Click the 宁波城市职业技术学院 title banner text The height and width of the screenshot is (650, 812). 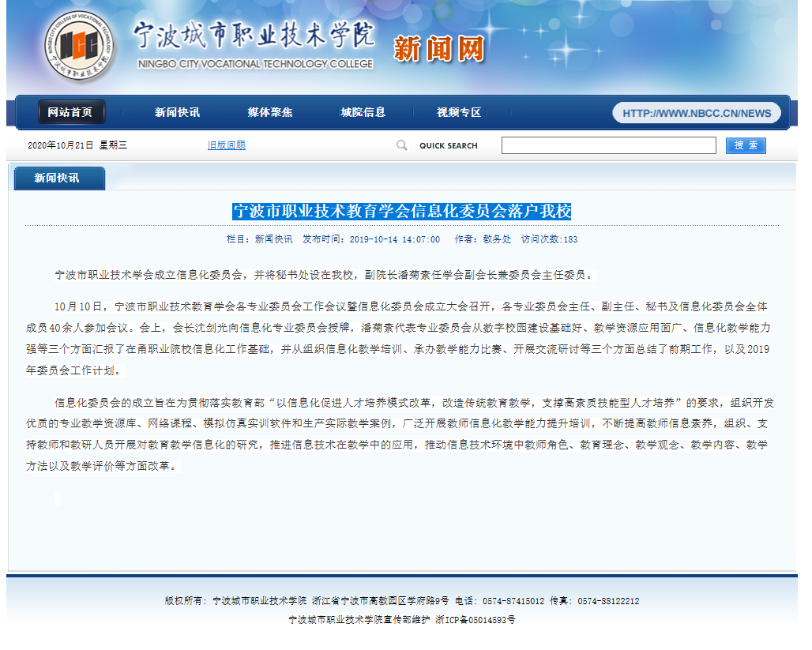pyautogui.click(x=254, y=36)
